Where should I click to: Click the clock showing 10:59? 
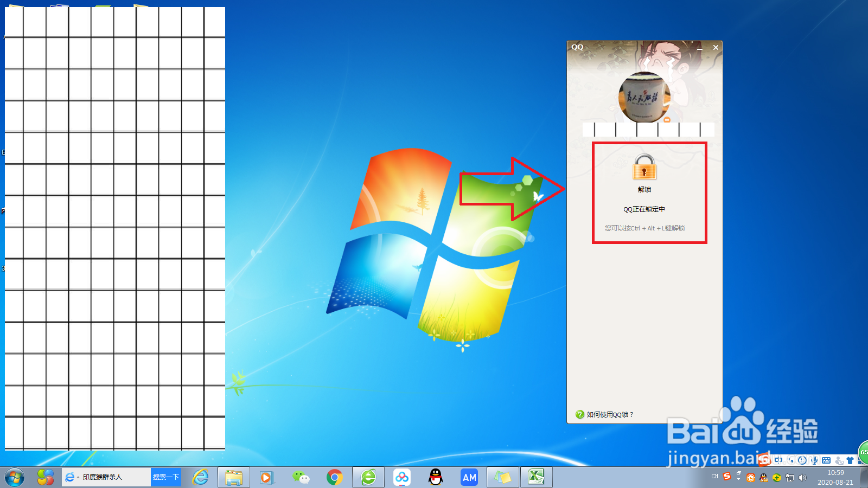[835, 472]
